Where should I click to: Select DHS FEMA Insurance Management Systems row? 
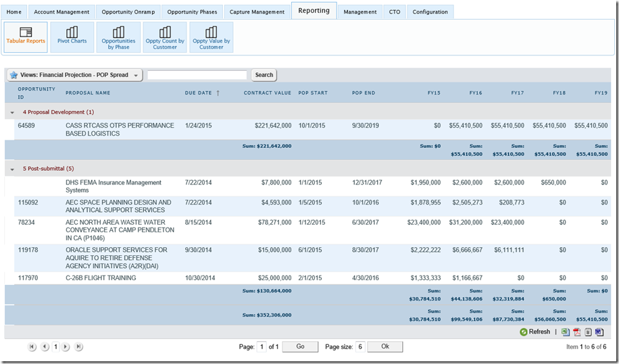click(x=313, y=186)
